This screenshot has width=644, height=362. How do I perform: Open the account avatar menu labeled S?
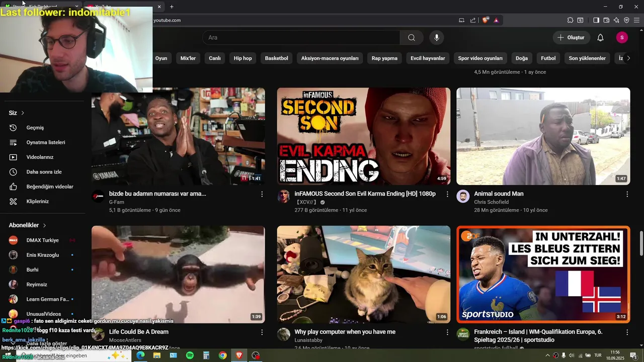[x=622, y=38]
